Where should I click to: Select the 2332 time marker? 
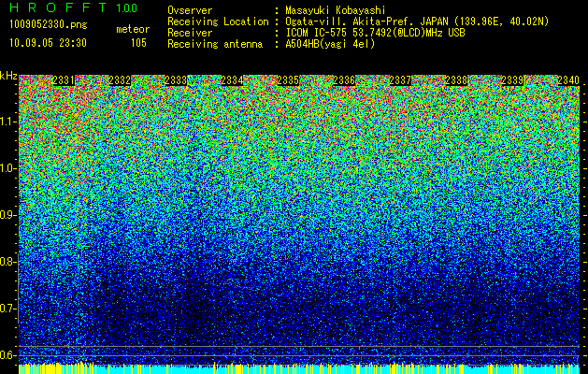pyautogui.click(x=120, y=79)
